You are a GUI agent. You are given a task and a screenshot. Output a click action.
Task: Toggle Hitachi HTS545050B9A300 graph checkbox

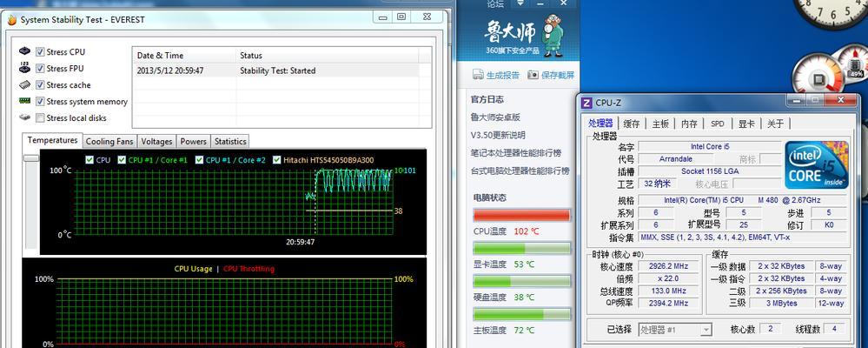coord(277,159)
